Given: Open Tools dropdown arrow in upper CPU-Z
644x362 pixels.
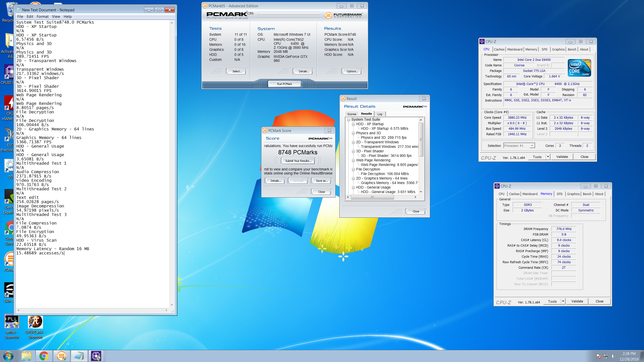Looking at the screenshot, I should coord(548,157).
